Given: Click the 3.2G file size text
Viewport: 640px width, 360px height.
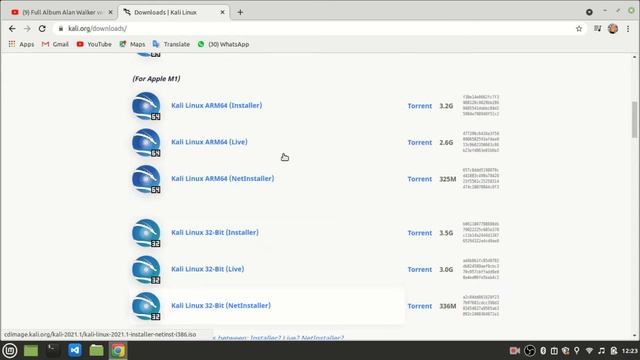Looking at the screenshot, I should [446, 106].
